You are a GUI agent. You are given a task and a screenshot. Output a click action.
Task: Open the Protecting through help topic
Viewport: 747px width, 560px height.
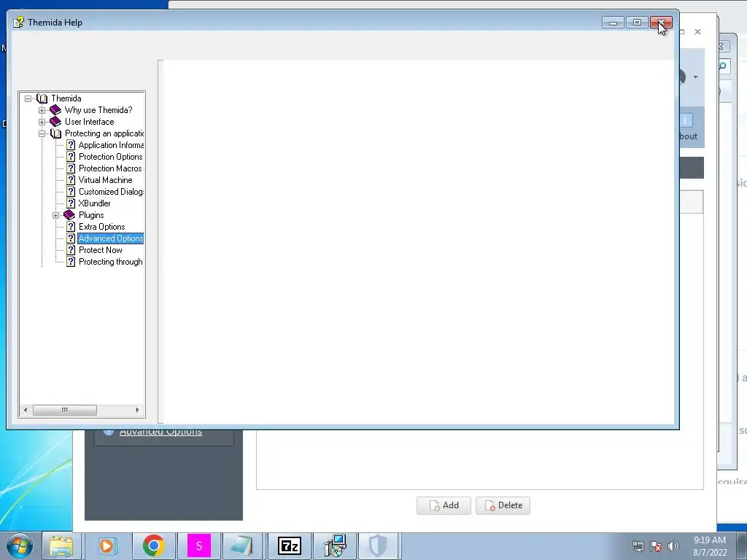click(x=111, y=262)
